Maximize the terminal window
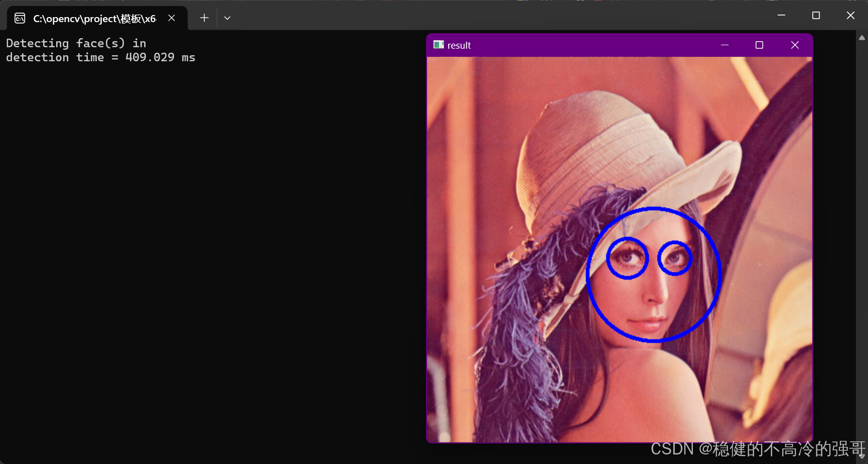Viewport: 868px width, 464px height. 816,15
